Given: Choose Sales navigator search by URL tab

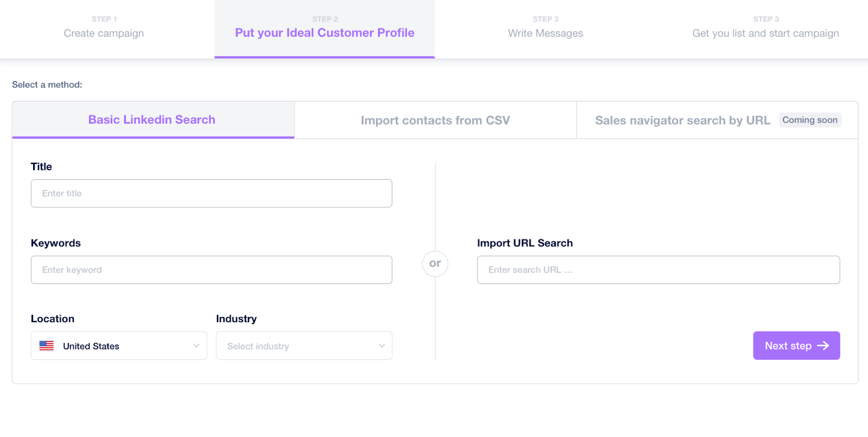Looking at the screenshot, I should [x=682, y=120].
